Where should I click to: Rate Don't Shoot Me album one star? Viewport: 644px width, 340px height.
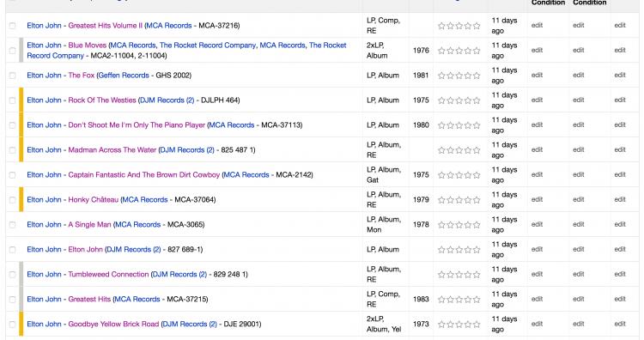(441, 125)
